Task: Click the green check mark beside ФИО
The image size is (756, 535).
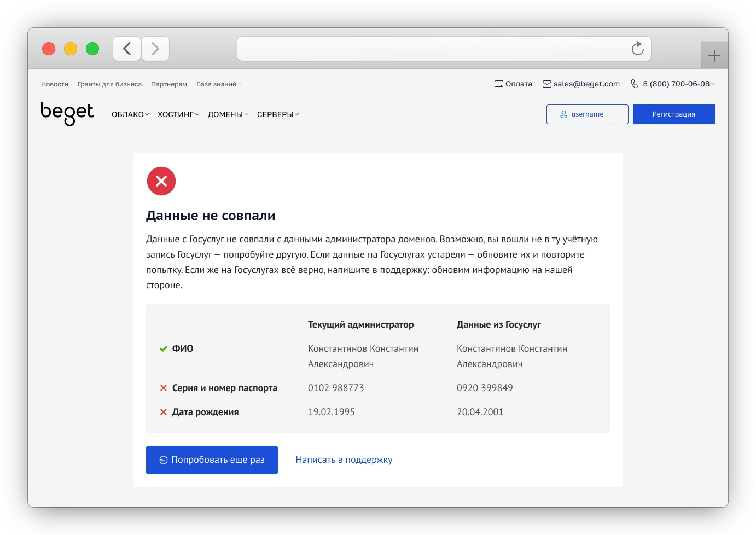Action: 163,348
